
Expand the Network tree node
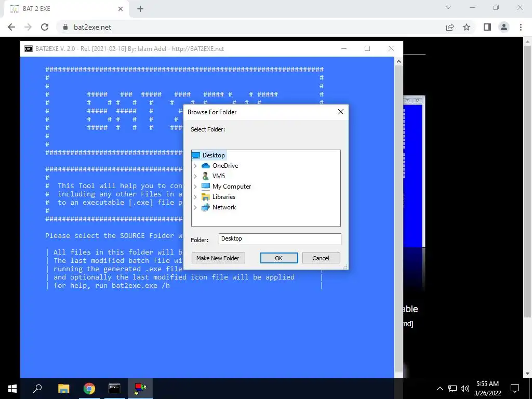point(195,207)
